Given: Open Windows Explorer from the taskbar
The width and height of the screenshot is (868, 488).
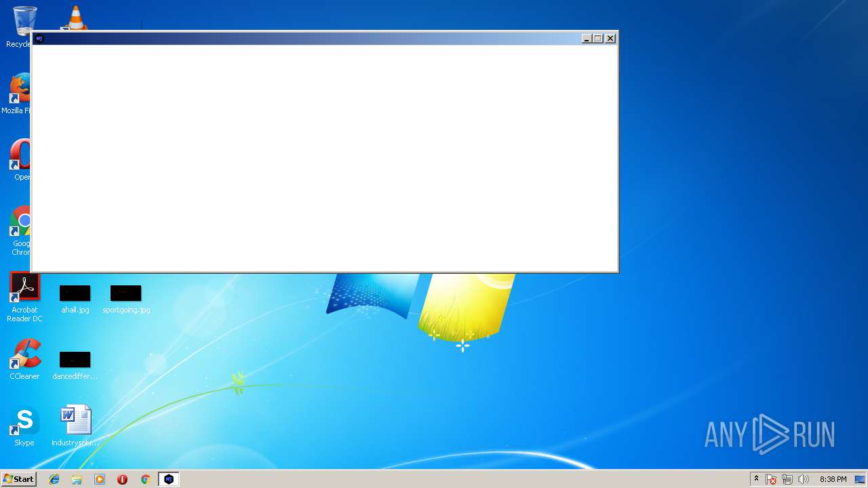Looking at the screenshot, I should [77, 479].
